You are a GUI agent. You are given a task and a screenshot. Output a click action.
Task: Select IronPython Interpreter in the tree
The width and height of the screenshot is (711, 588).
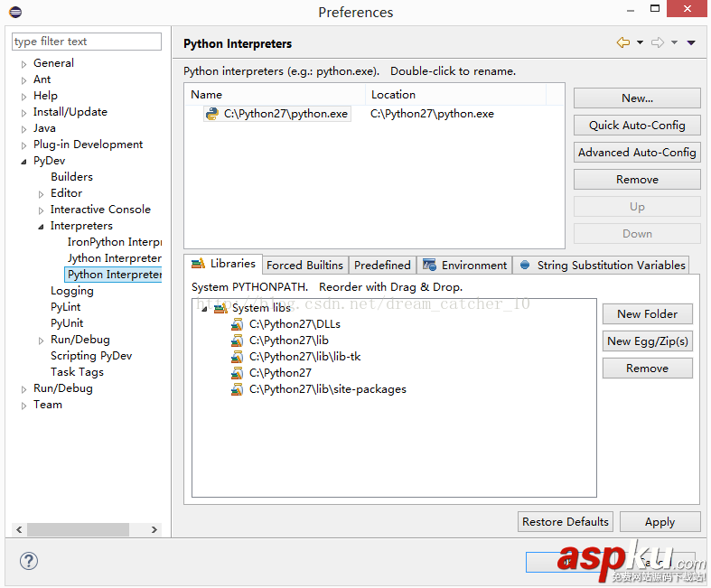tap(115, 242)
